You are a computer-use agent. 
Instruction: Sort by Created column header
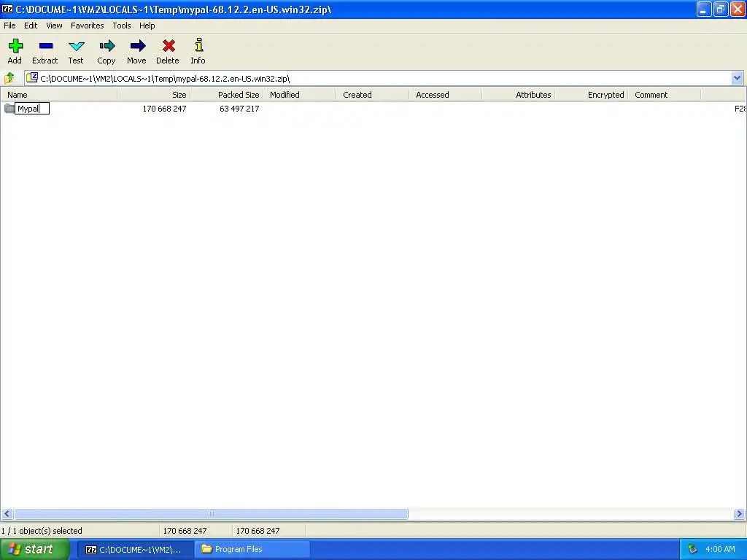tap(373, 95)
